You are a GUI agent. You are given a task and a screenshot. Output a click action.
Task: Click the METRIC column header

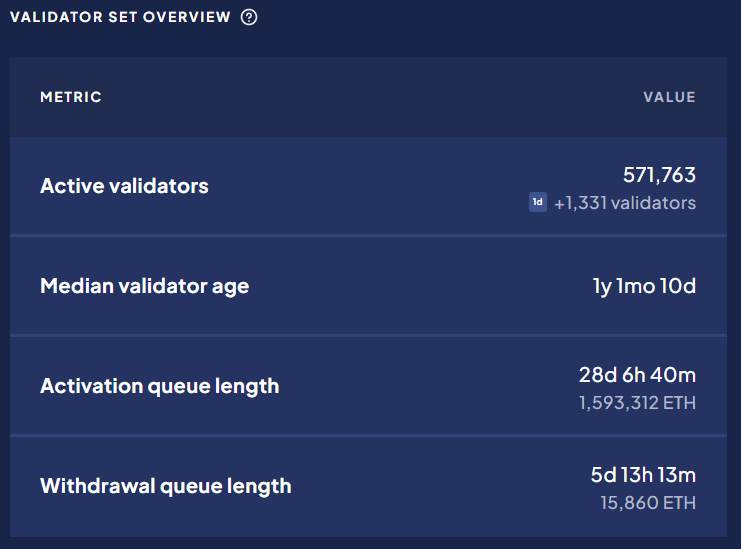coord(71,97)
